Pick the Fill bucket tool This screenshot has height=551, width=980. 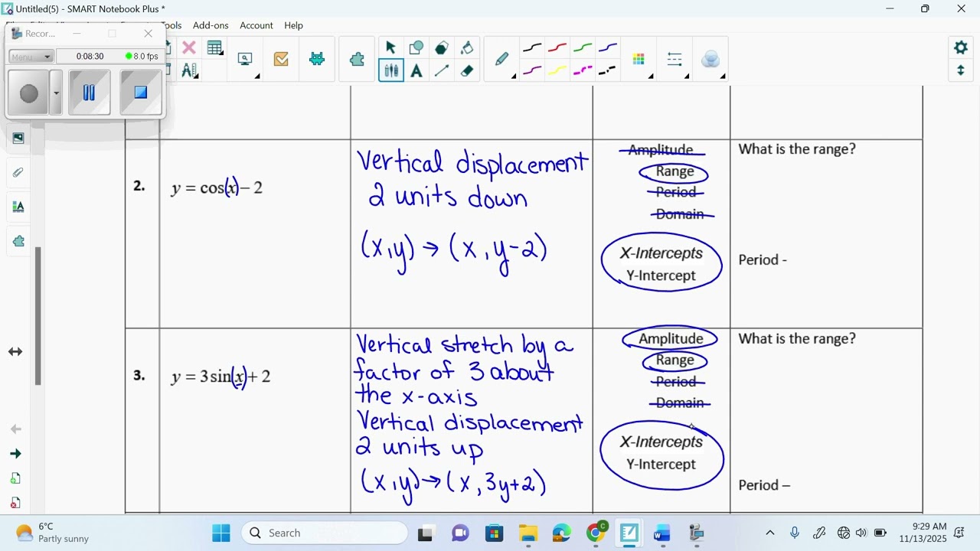coord(467,48)
